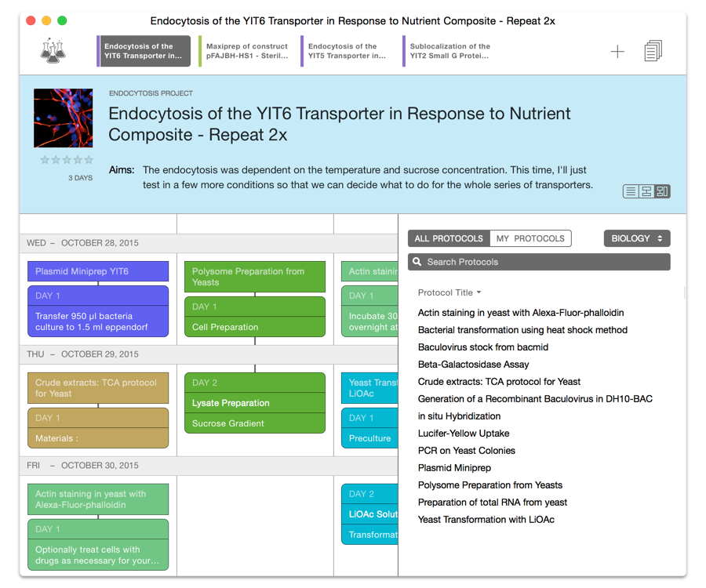Image resolution: width=706 pixels, height=588 pixels.
Task: Click the experiment microscopy thumbnail image
Action: click(63, 118)
